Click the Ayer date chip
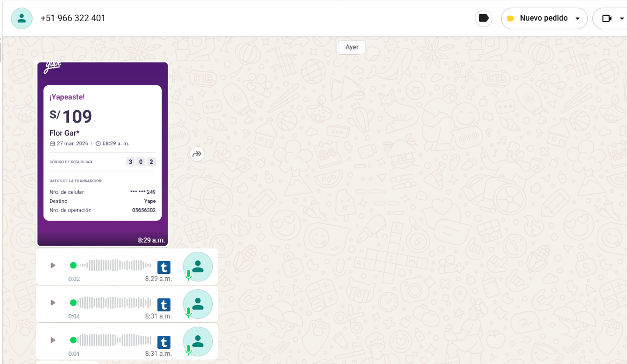This screenshot has height=364, width=627. click(352, 47)
